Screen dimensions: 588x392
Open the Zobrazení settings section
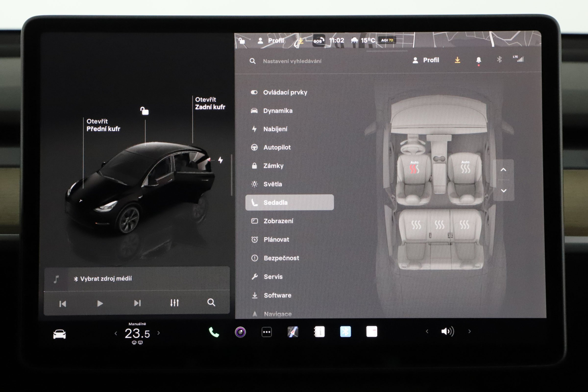pos(278,221)
